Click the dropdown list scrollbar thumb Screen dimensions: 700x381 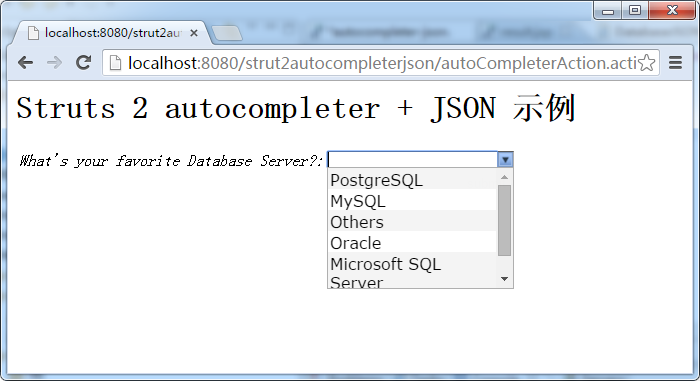click(x=504, y=220)
